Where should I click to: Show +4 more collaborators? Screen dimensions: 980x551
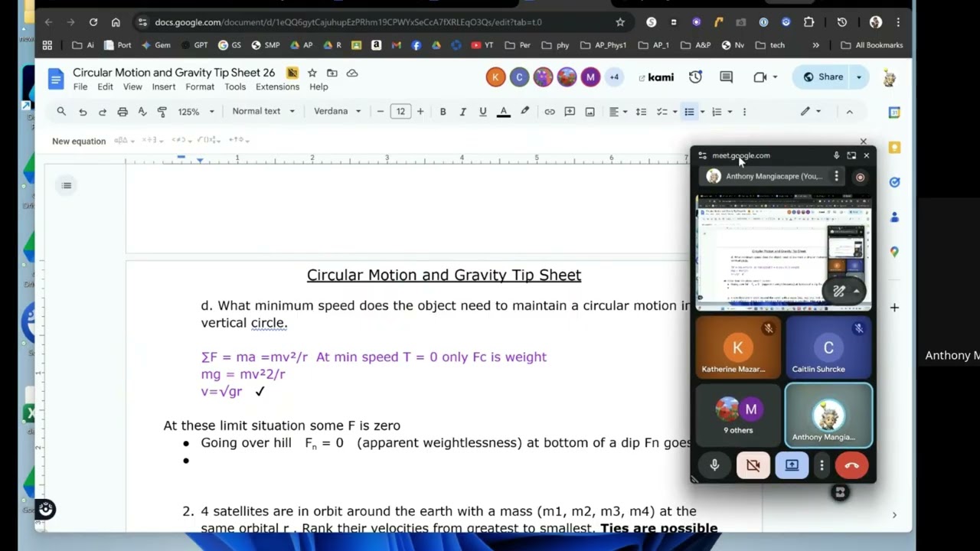point(614,77)
